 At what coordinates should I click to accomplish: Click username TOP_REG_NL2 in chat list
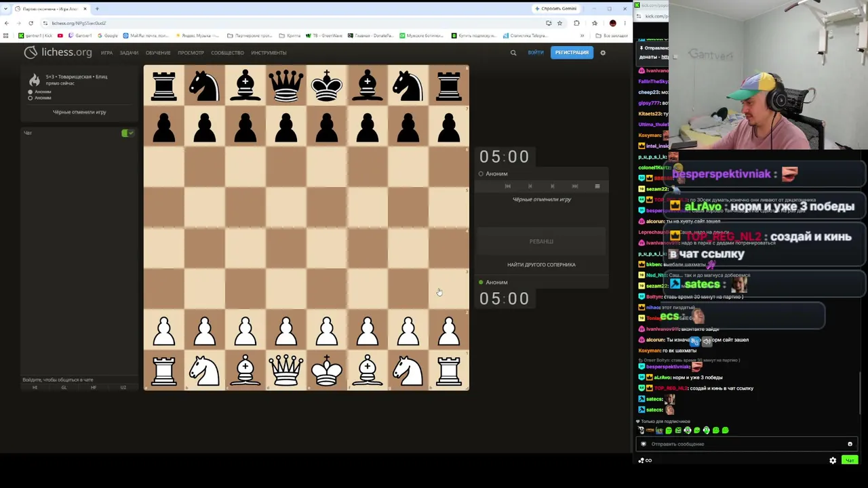[671, 388]
